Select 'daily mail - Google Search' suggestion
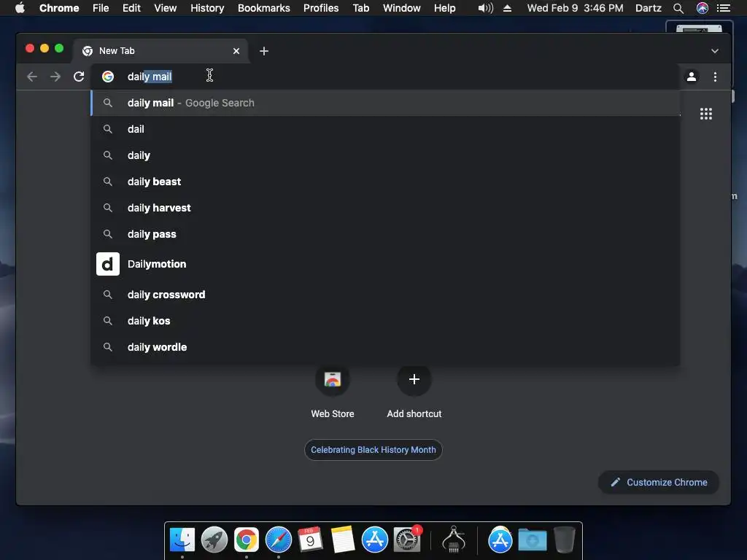Screen dimensions: 747x560 (x=385, y=103)
